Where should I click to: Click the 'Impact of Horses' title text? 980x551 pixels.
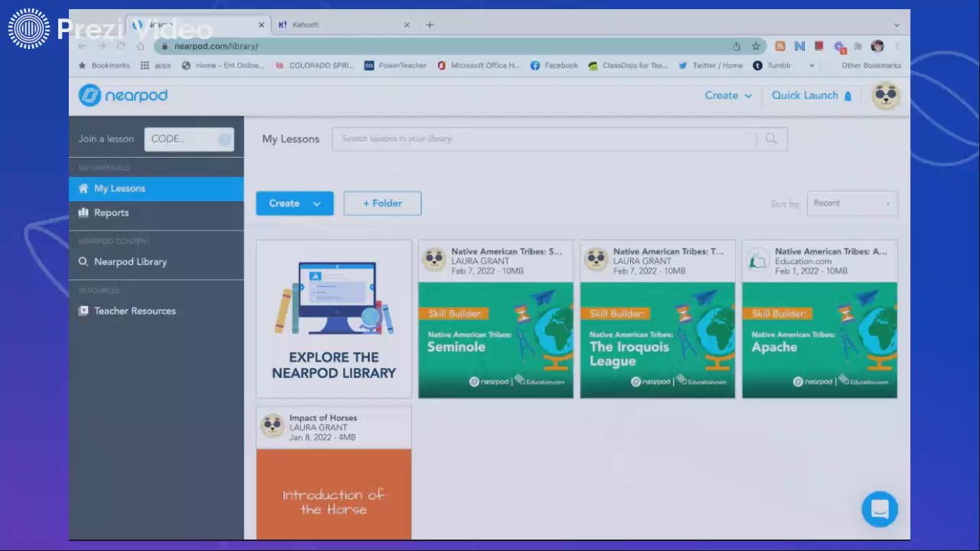(x=323, y=418)
